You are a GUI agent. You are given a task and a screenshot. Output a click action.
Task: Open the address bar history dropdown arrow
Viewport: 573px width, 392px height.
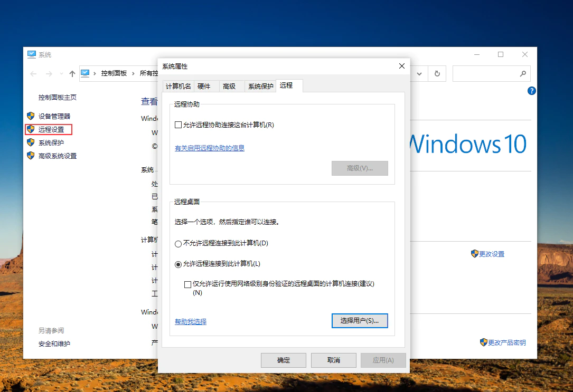tap(419, 74)
